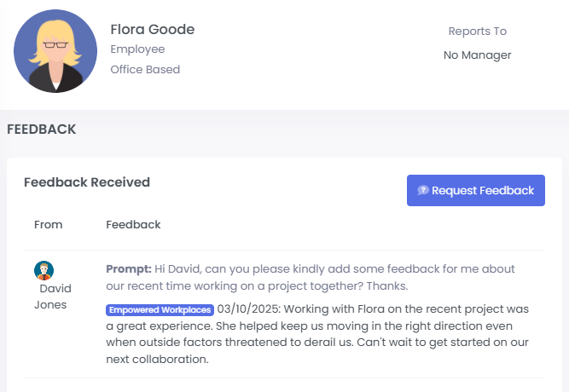569x392 pixels.
Task: Click the From column header
Action: pos(48,225)
